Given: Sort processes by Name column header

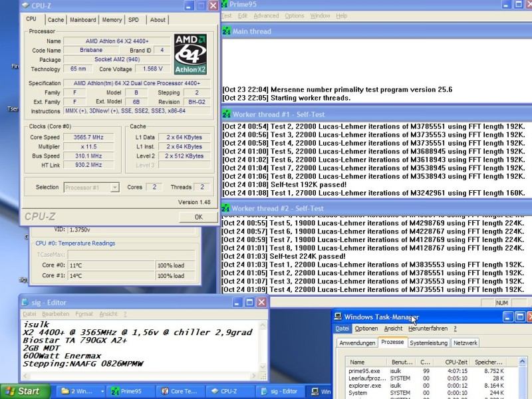Looking at the screenshot, I should pyautogui.click(x=366, y=362).
